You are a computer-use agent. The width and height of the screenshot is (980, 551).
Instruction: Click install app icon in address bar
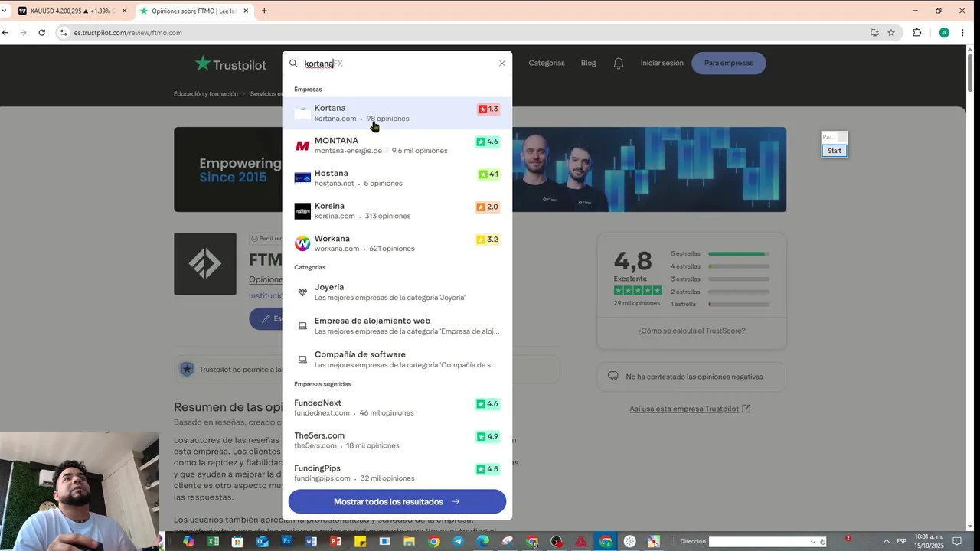874,33
